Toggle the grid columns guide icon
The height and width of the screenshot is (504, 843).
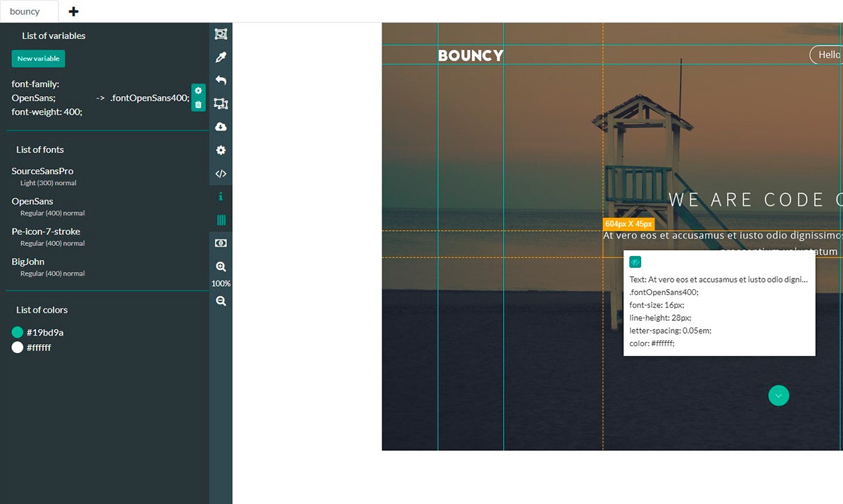point(221,220)
